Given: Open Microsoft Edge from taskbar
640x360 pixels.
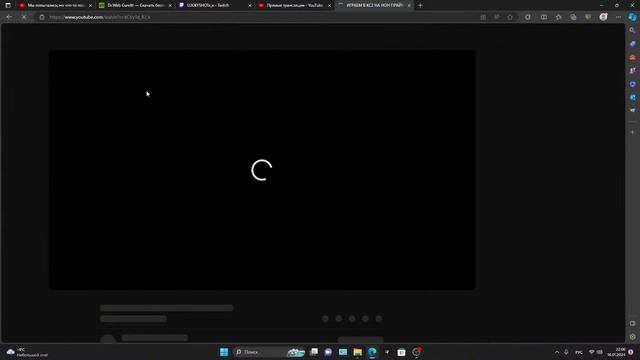Looking at the screenshot, I should (x=372, y=352).
